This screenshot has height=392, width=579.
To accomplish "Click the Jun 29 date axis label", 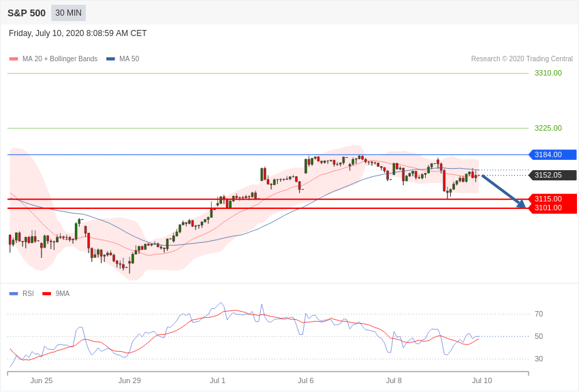I will click(x=129, y=380).
